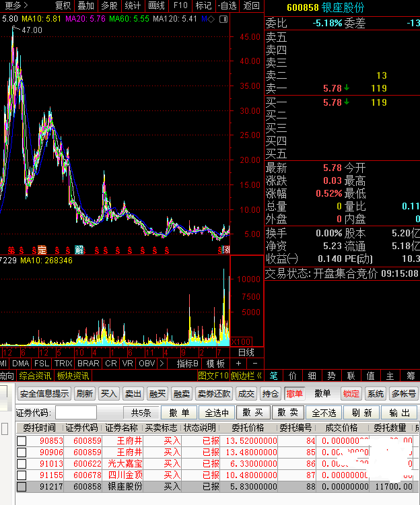Open the 系统 button
This screenshot has width=420, height=505.
point(376,394)
